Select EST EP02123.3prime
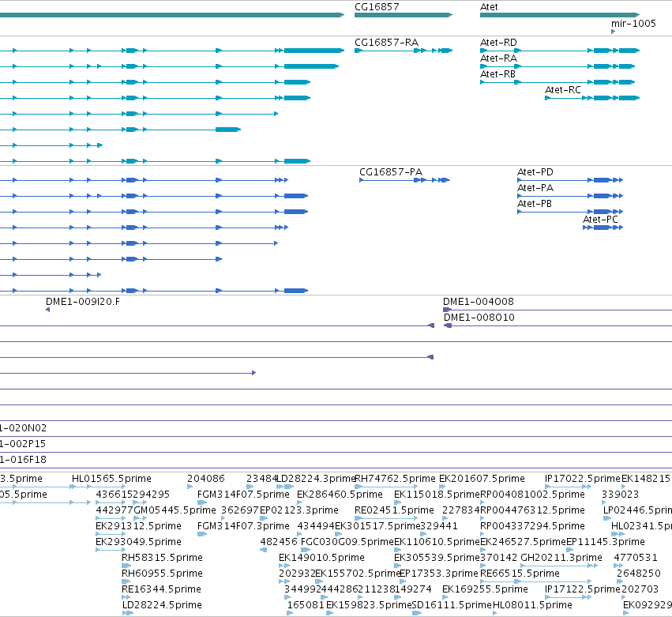672x617 pixels. click(299, 510)
